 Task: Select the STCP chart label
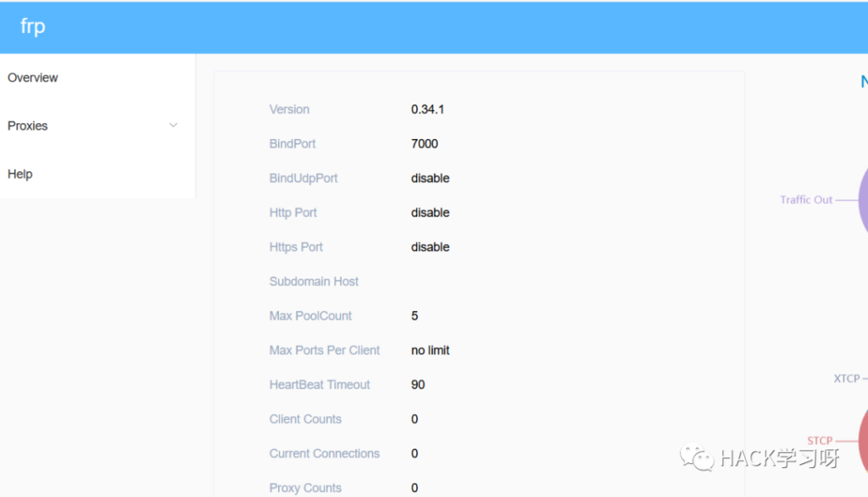pyautogui.click(x=820, y=441)
